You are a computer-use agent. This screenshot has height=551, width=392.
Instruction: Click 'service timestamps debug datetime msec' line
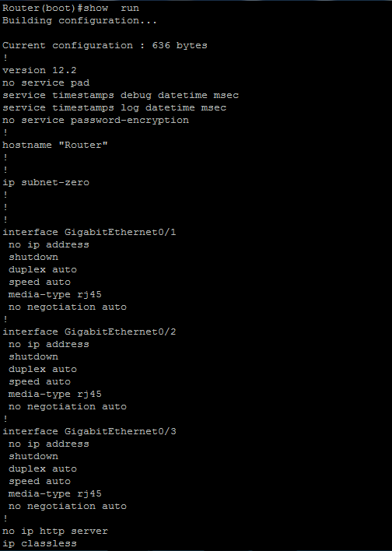point(121,95)
